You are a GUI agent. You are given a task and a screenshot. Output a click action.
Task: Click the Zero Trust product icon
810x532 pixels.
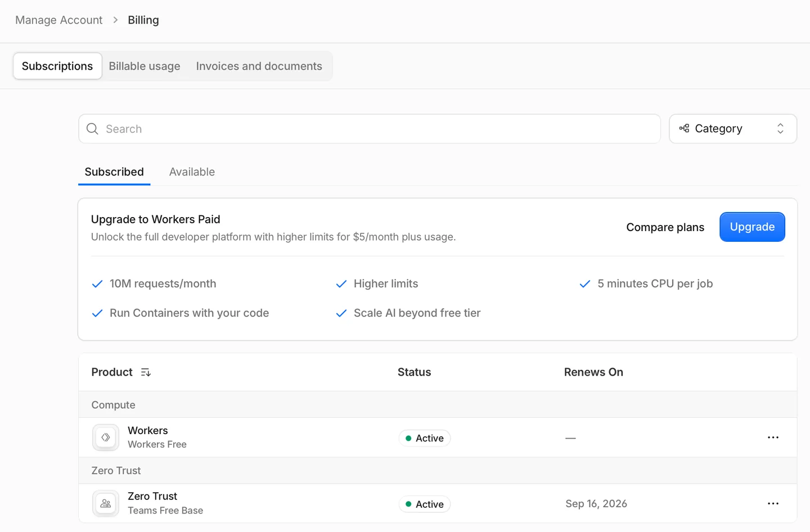coord(106,503)
